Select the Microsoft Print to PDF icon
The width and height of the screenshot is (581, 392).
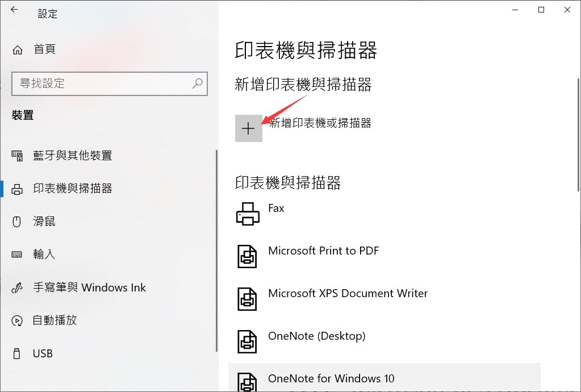pos(247,256)
